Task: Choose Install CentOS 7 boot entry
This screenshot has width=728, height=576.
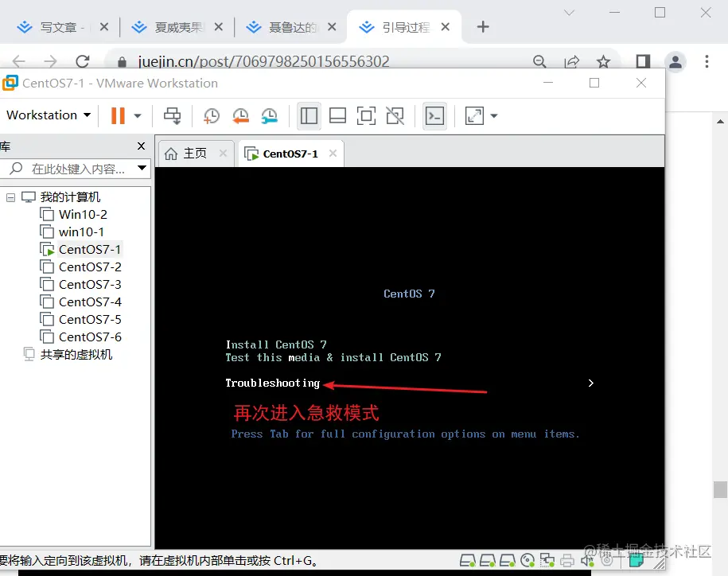Action: pos(276,344)
